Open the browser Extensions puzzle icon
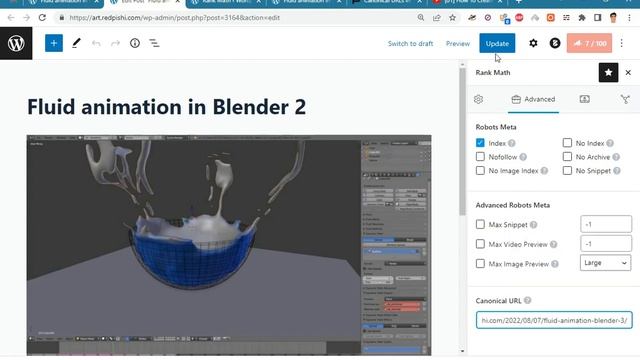The width and height of the screenshot is (640, 360). pos(582,18)
